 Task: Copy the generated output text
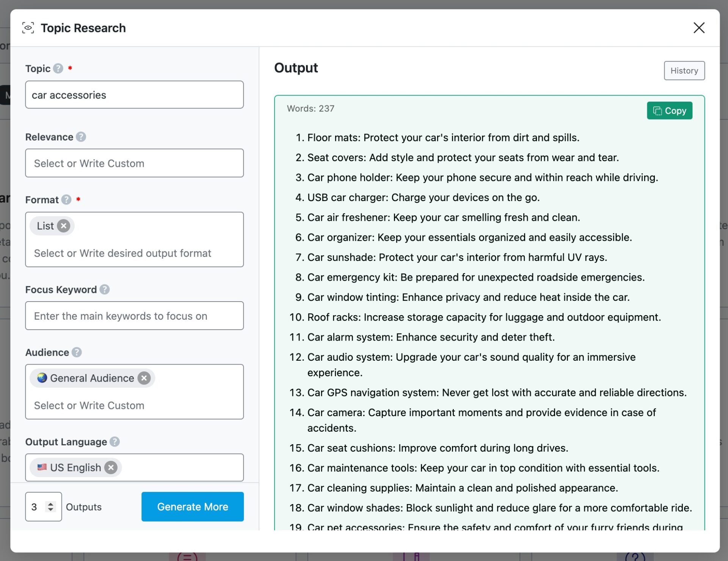point(669,110)
